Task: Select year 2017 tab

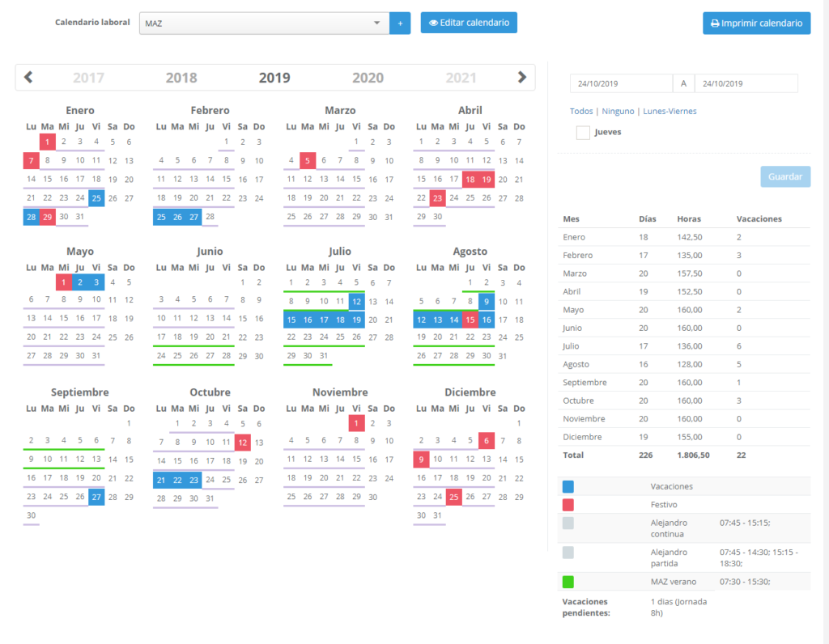Action: 88,78
